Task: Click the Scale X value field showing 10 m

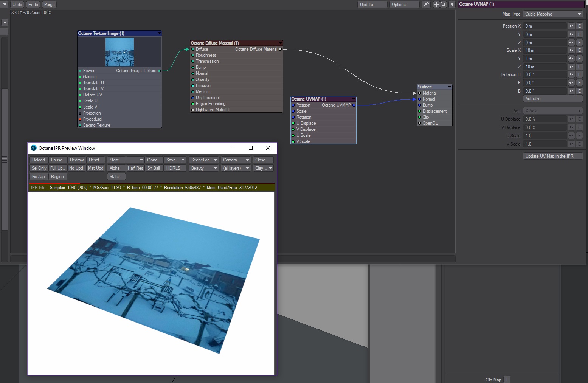Action: 545,50
